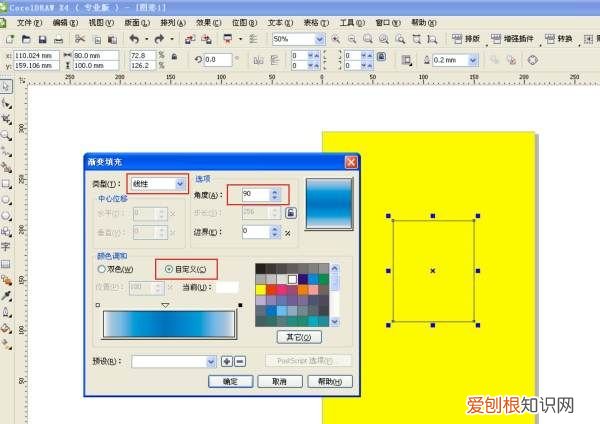Image resolution: width=600 pixels, height=424 pixels.
Task: Click the Cut scissors icon
Action: (x=80, y=39)
